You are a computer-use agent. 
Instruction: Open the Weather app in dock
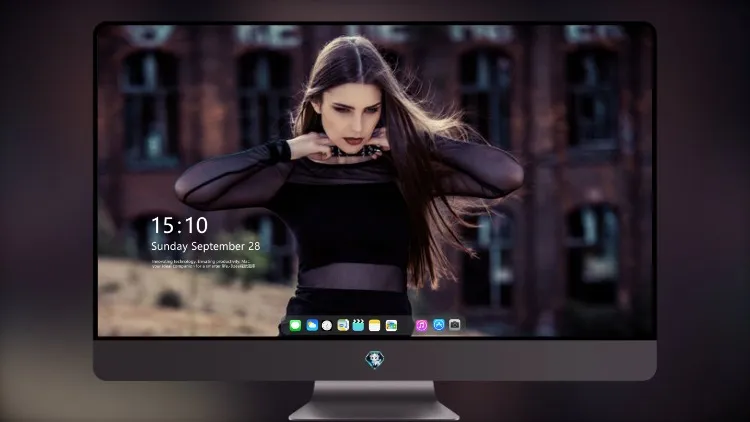click(312, 325)
